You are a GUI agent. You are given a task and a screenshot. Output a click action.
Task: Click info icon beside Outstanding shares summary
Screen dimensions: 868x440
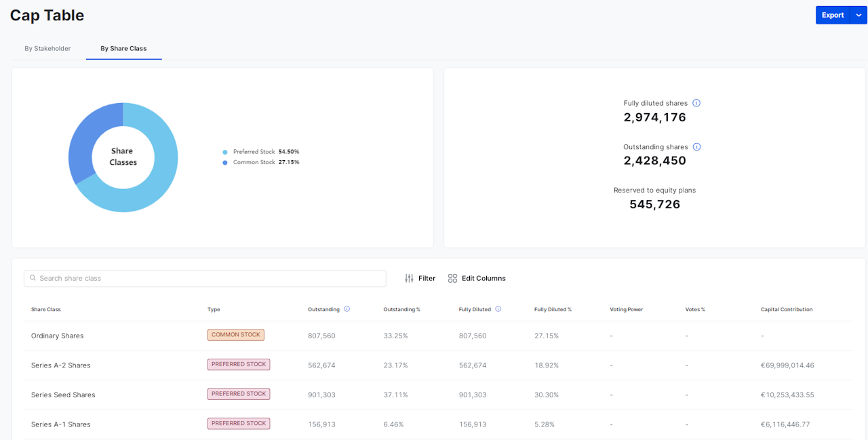coord(696,147)
